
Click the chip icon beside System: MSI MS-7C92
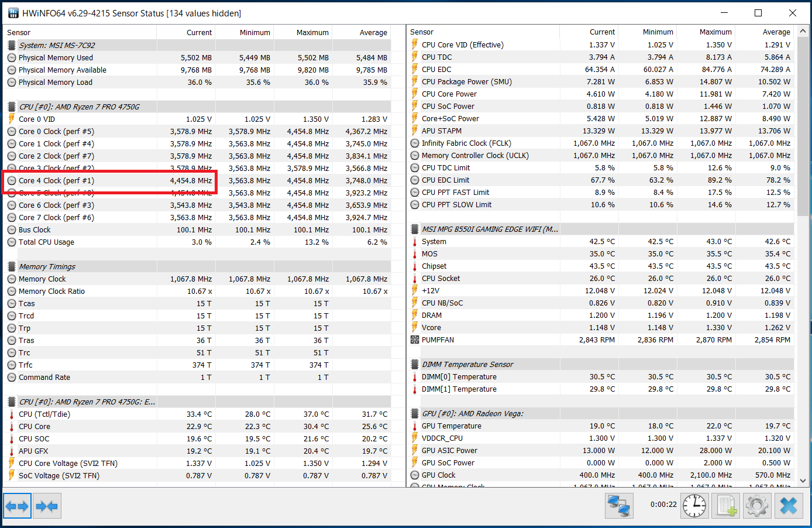(x=12, y=45)
